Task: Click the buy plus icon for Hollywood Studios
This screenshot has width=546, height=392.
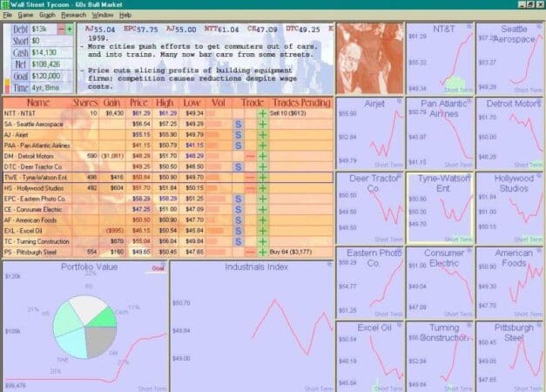Action: point(262,187)
